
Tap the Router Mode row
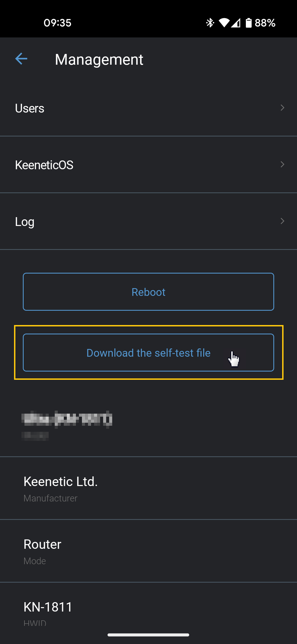click(148, 551)
